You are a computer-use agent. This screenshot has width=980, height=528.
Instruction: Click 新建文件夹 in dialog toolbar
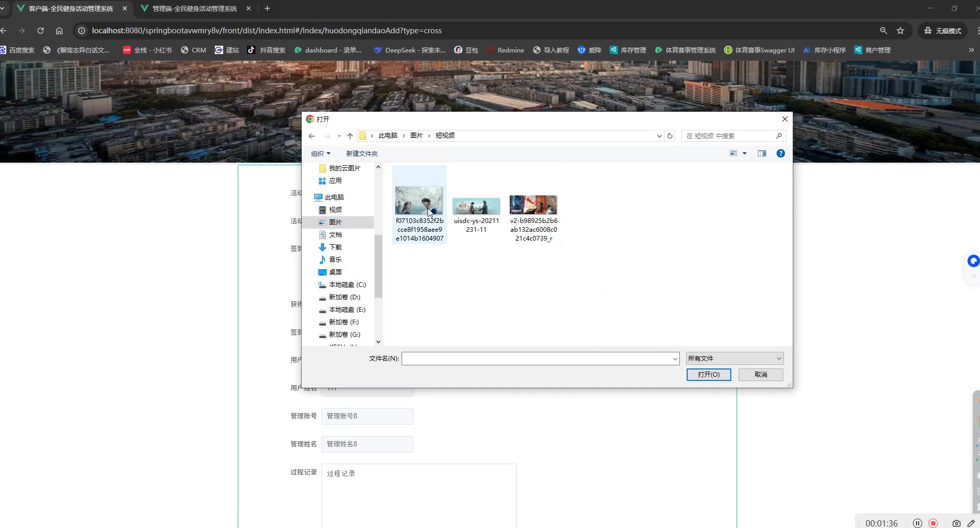362,154
